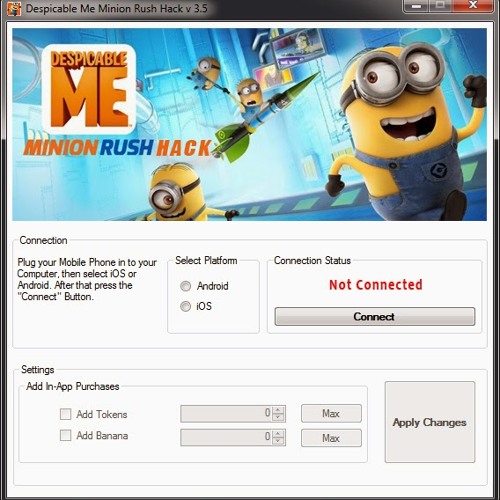Click the Connect button
Image resolution: width=500 pixels, height=500 pixels.
[x=375, y=316]
